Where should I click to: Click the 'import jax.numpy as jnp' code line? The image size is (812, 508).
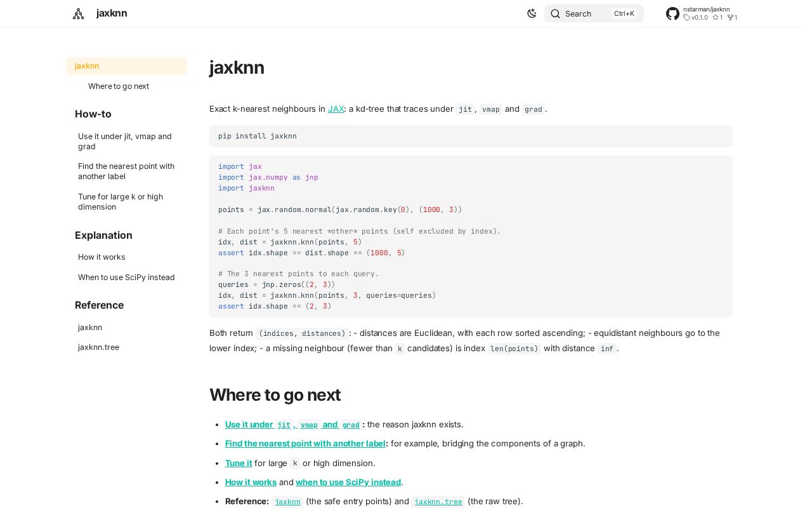(x=268, y=177)
